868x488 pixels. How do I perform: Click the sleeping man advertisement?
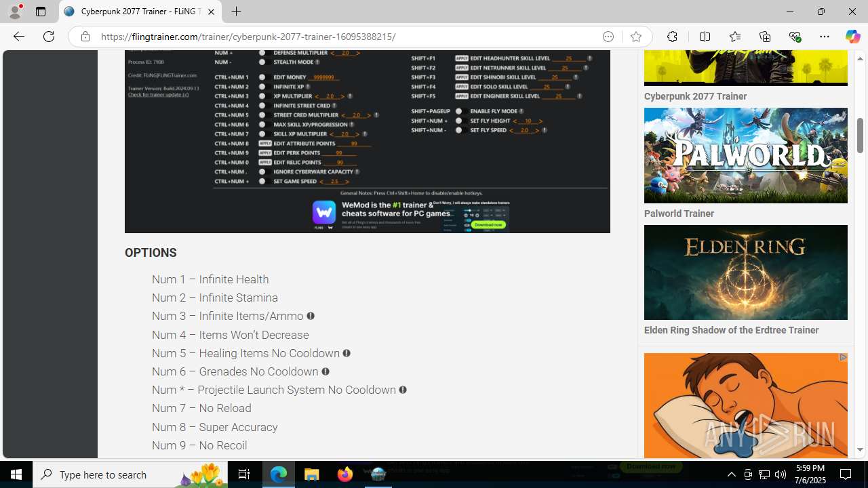746,405
